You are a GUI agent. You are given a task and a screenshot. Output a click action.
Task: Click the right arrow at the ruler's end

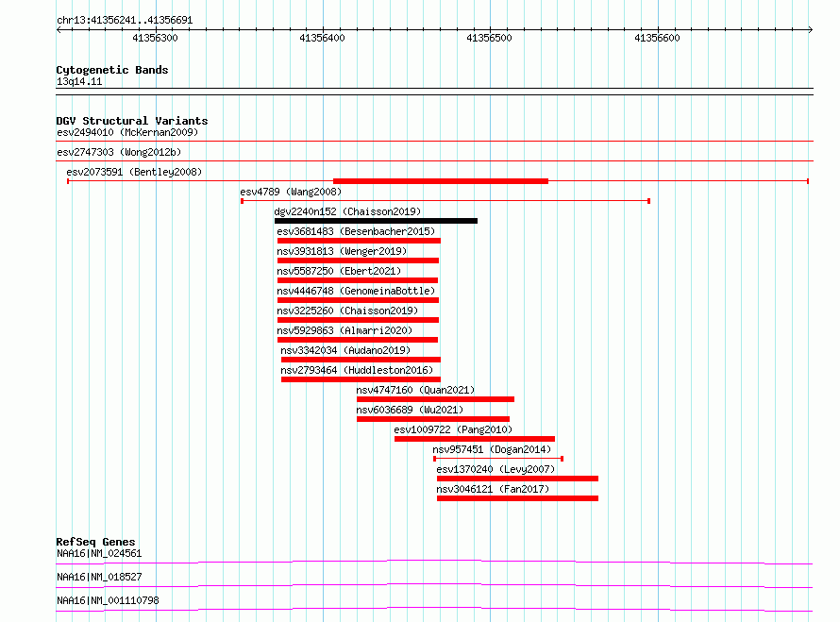tap(810, 30)
